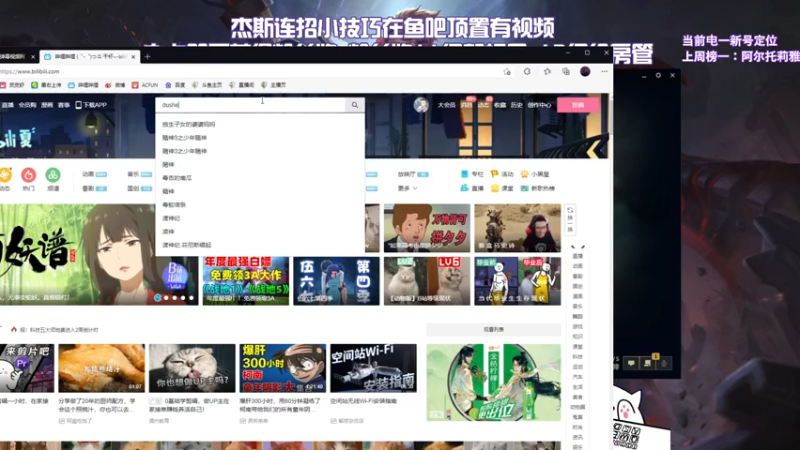Viewport: 800px width, 450px height.
Task: Open 历史 in top navigation
Action: pos(517,105)
